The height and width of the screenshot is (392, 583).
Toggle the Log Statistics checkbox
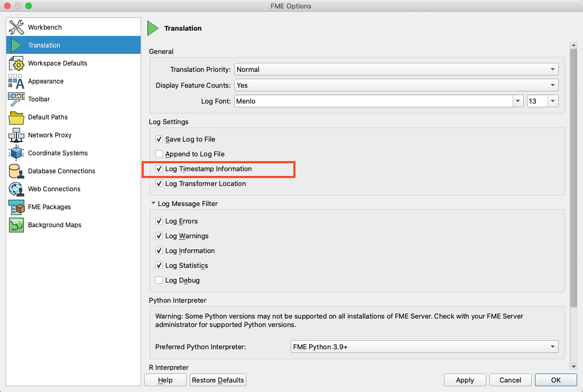(x=159, y=266)
